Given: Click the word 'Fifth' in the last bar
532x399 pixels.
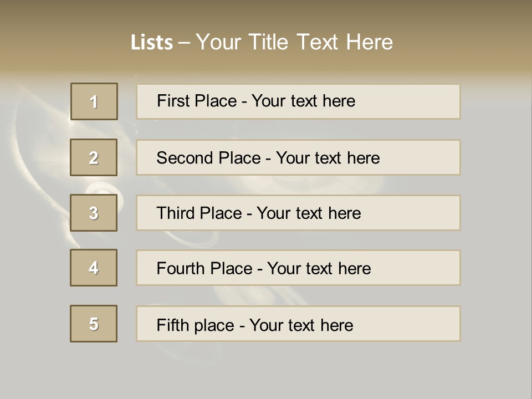Looking at the screenshot, I should pos(172,325).
